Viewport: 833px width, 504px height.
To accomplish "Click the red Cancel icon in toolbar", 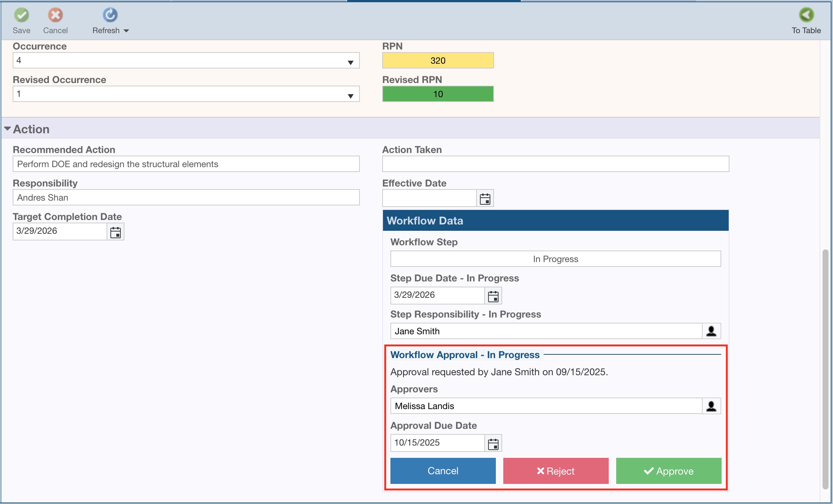I will 55,15.
